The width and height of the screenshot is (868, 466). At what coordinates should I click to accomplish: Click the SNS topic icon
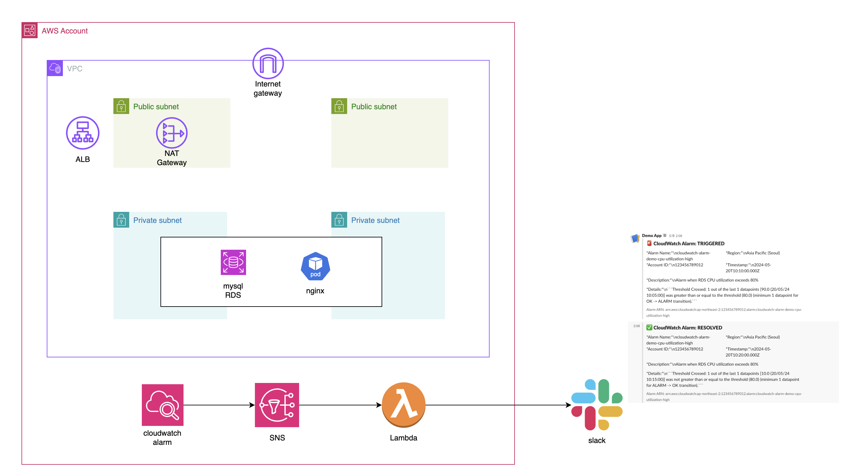coord(277,405)
